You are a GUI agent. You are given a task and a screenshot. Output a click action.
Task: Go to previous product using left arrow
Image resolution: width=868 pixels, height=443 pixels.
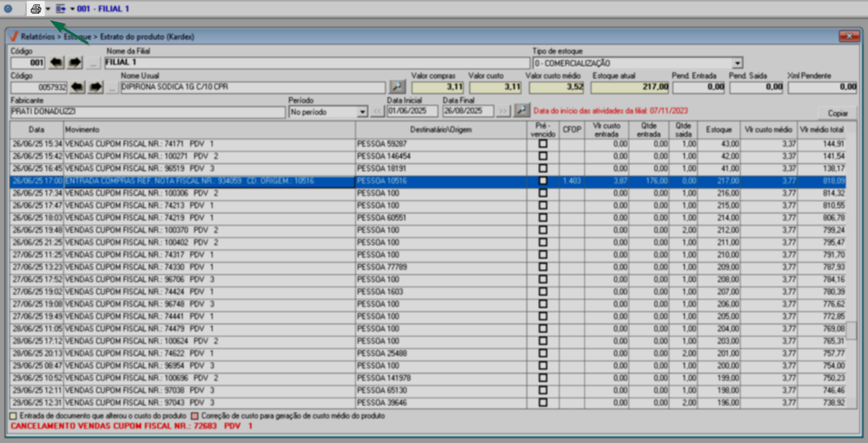(77, 87)
